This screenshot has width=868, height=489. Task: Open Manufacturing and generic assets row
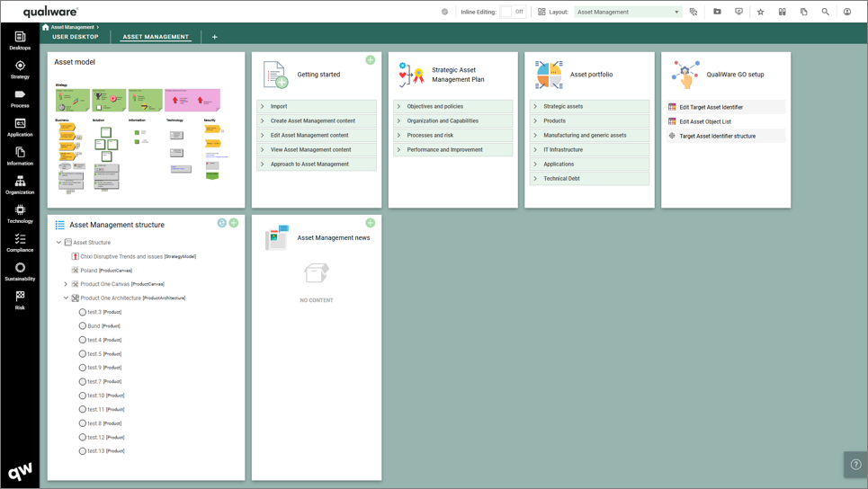589,135
